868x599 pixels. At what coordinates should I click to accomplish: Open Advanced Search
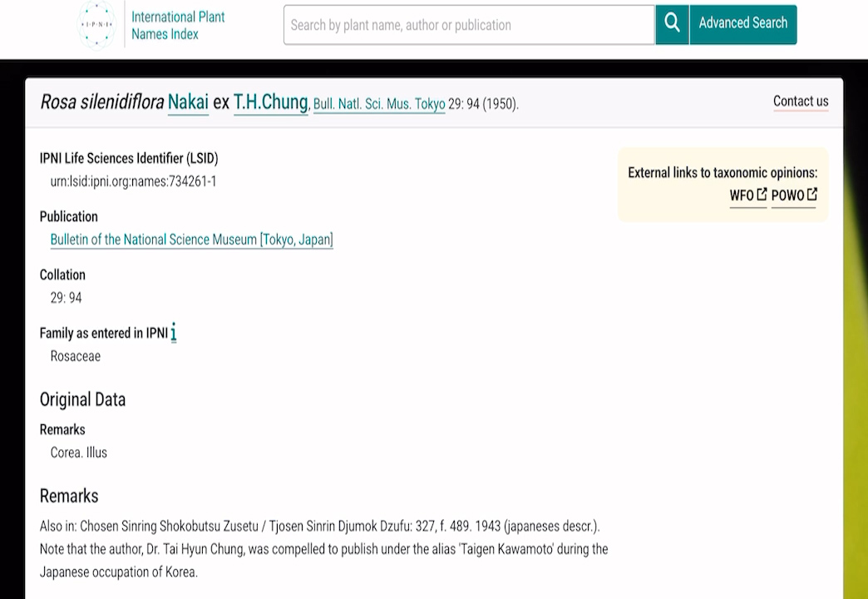tap(743, 24)
